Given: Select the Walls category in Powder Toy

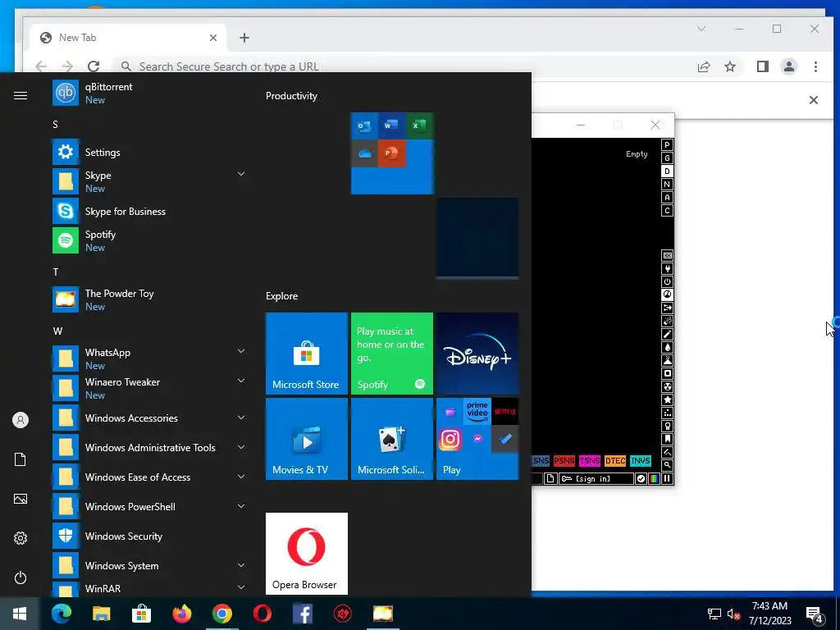Looking at the screenshot, I should (x=667, y=256).
